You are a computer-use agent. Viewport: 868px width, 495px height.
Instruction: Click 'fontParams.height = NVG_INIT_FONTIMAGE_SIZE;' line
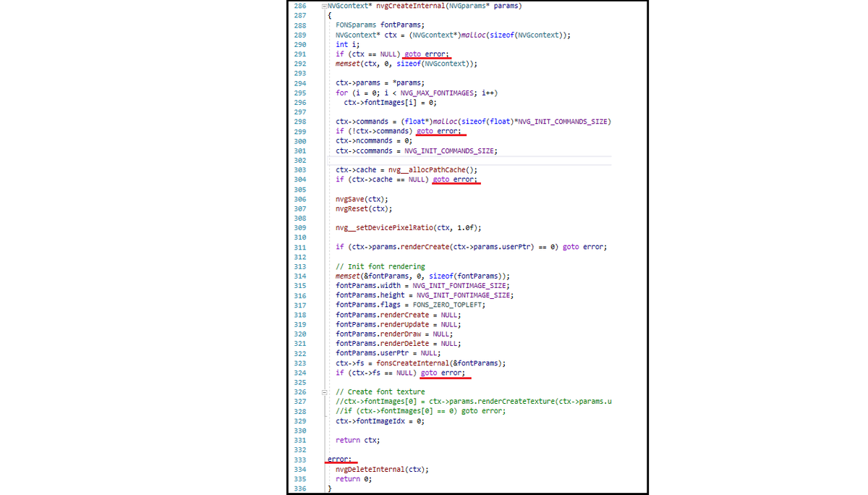(425, 295)
